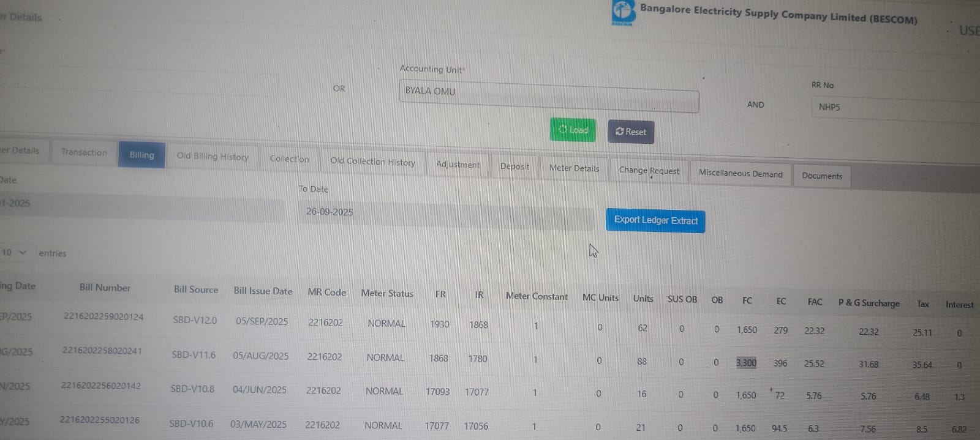The image size is (980, 440).
Task: Click the EC column header
Action: click(781, 301)
